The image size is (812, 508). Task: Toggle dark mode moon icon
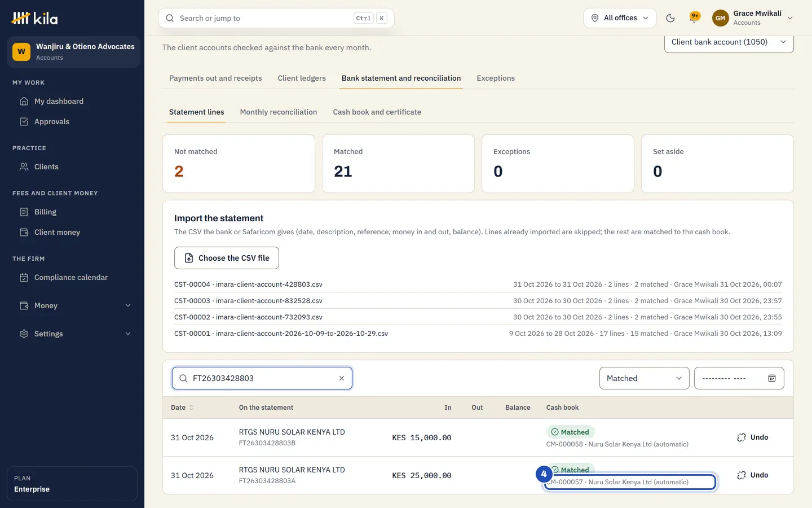[x=670, y=18]
